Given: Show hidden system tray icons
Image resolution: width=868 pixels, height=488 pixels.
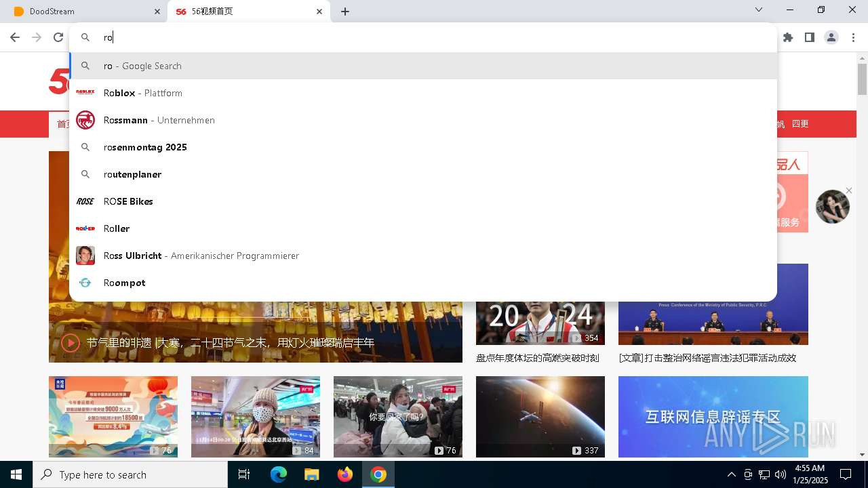Looking at the screenshot, I should pyautogui.click(x=731, y=474).
